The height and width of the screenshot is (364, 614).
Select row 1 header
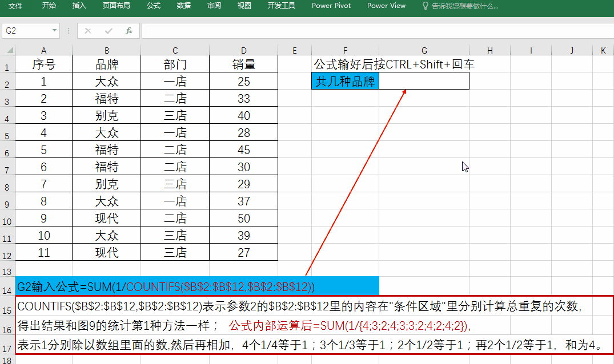pos(7,64)
